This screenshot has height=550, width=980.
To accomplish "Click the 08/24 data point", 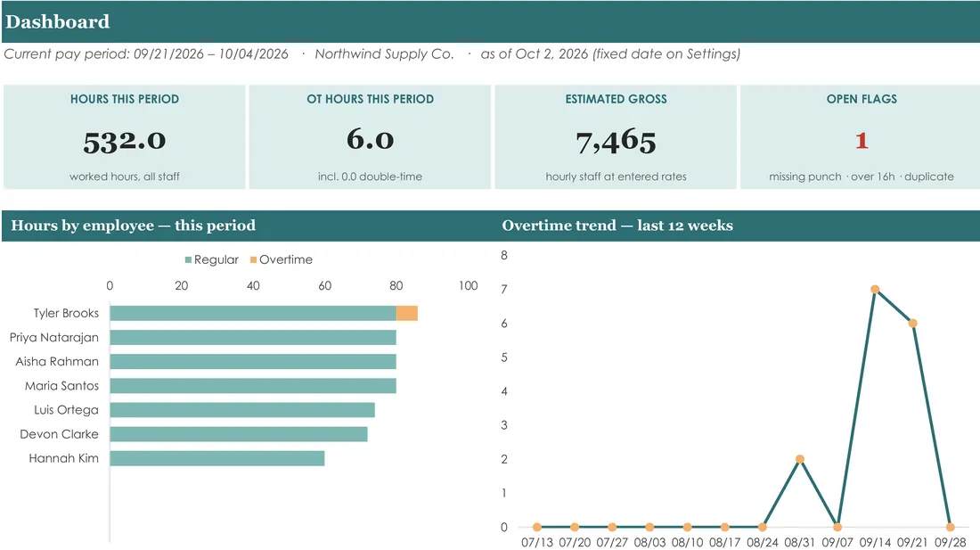I will (x=763, y=527).
